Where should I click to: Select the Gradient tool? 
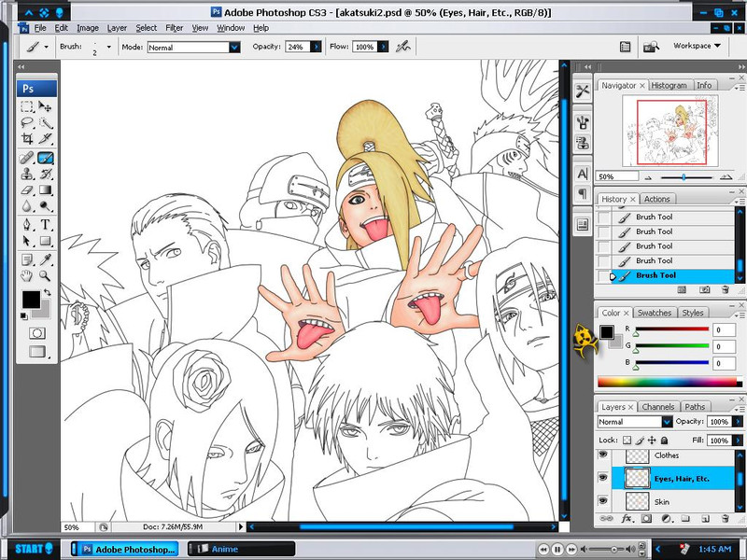[45, 190]
